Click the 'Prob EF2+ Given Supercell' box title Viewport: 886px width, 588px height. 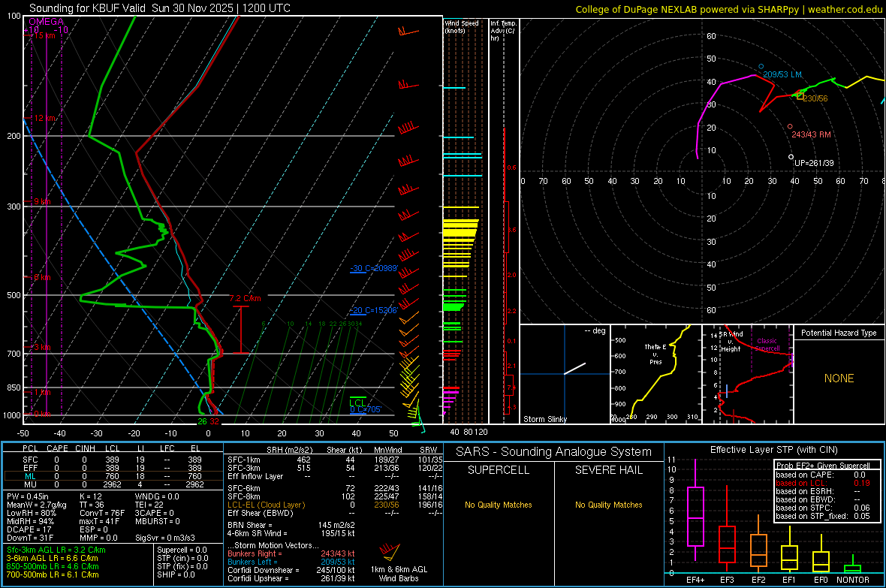pos(823,466)
